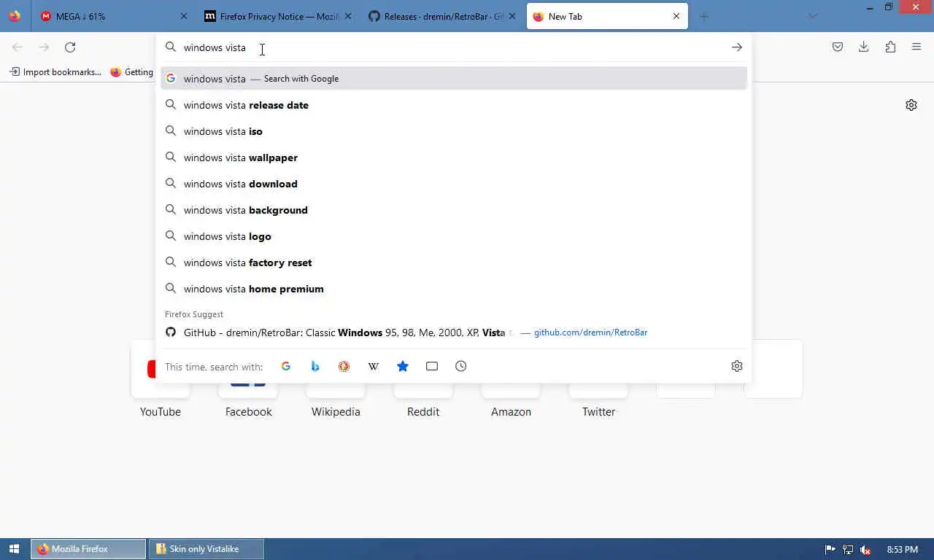The height and width of the screenshot is (560, 934).
Task: Click Mozilla Firefox taskbar button
Action: point(88,549)
